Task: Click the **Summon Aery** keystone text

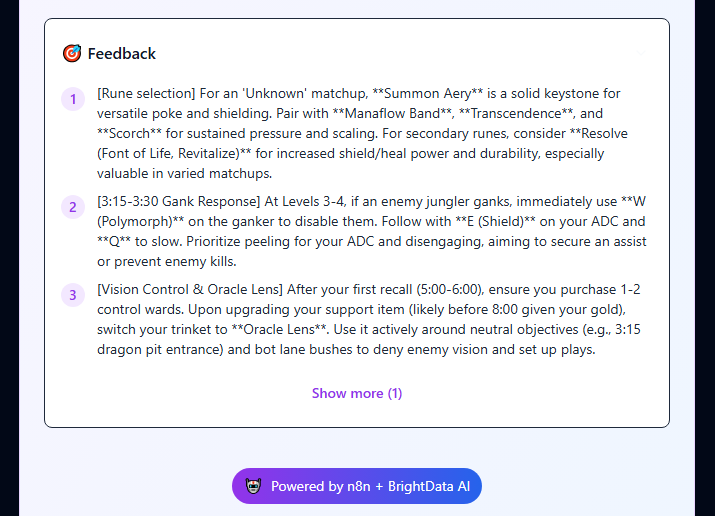Action: pos(428,93)
